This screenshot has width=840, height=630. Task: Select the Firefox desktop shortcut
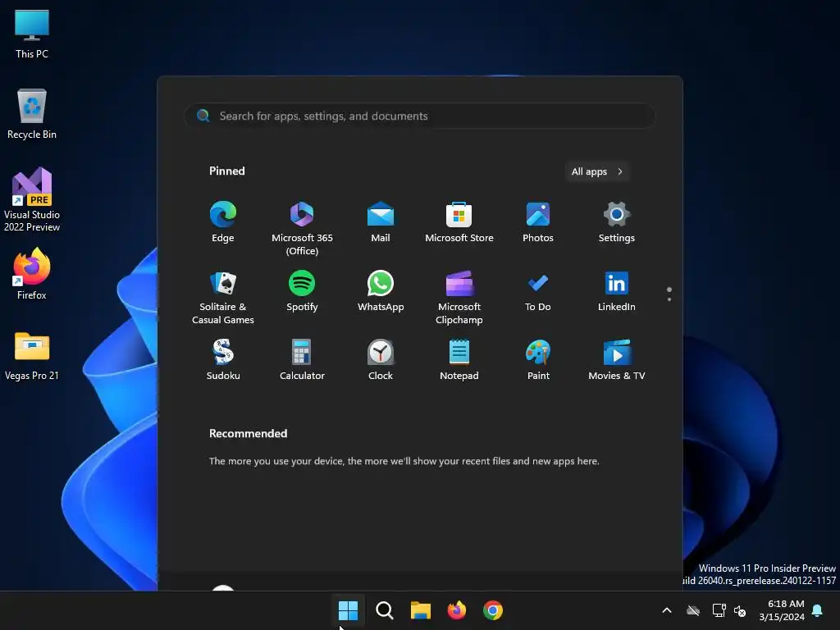pos(32,274)
